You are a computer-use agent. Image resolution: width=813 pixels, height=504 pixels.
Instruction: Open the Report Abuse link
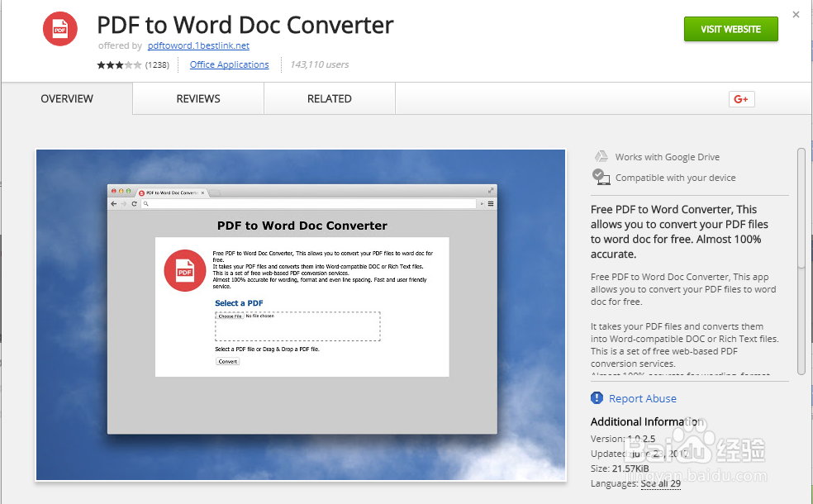pyautogui.click(x=643, y=398)
